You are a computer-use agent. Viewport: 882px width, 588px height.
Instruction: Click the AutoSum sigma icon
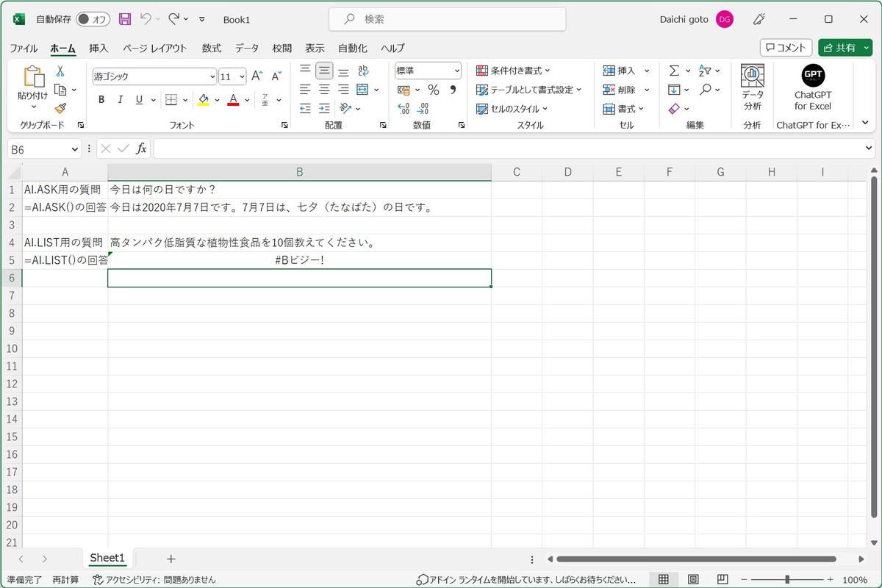pyautogui.click(x=674, y=71)
